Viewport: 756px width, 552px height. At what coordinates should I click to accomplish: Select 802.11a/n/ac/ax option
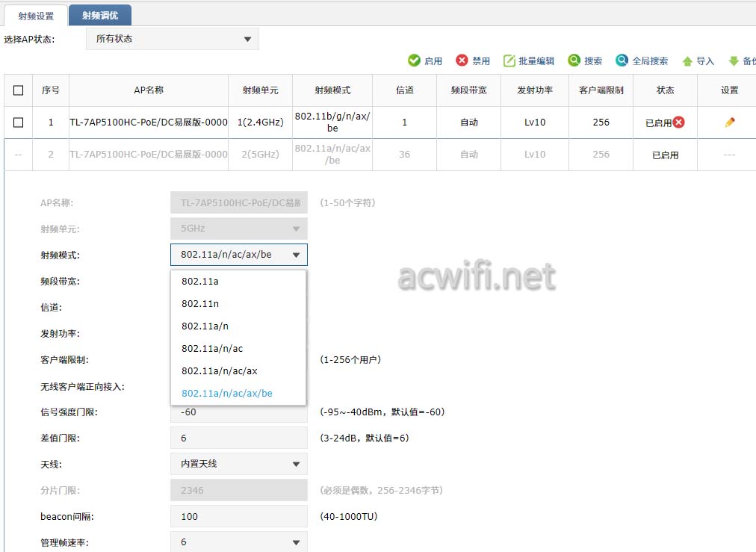point(238,370)
